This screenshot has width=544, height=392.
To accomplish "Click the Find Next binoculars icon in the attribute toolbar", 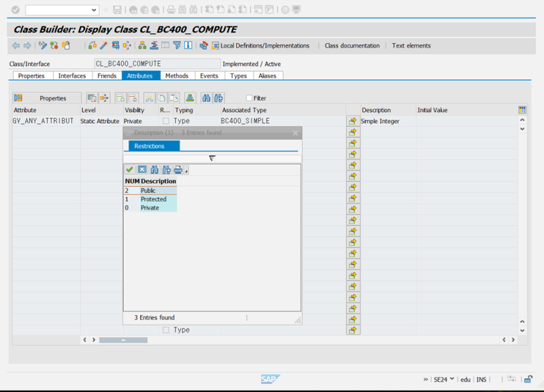I will click(x=218, y=98).
